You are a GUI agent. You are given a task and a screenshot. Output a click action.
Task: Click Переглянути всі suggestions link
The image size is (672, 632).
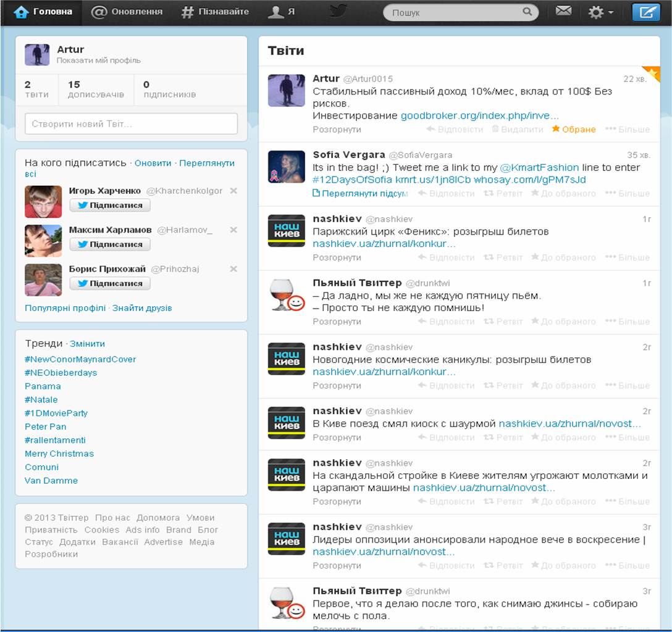click(x=206, y=163)
